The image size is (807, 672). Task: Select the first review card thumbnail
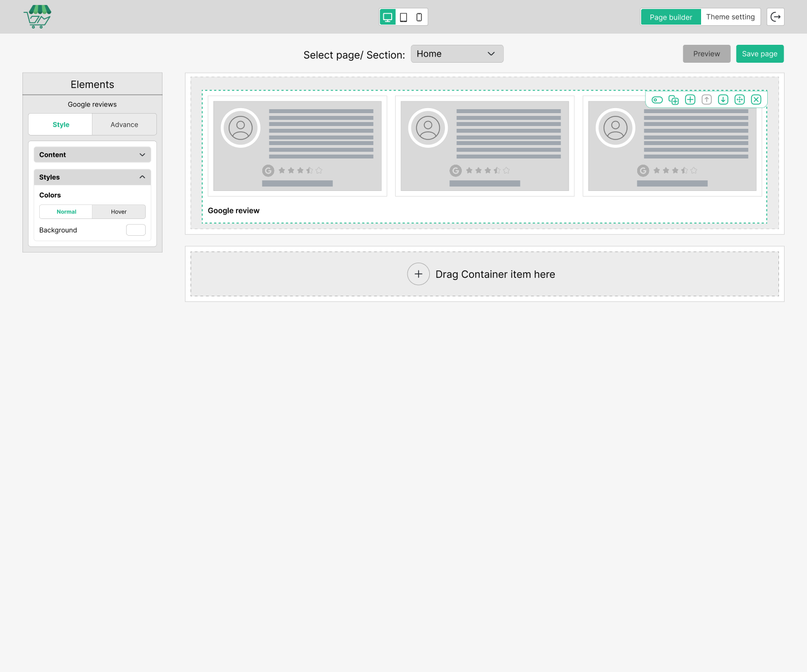pos(298,146)
